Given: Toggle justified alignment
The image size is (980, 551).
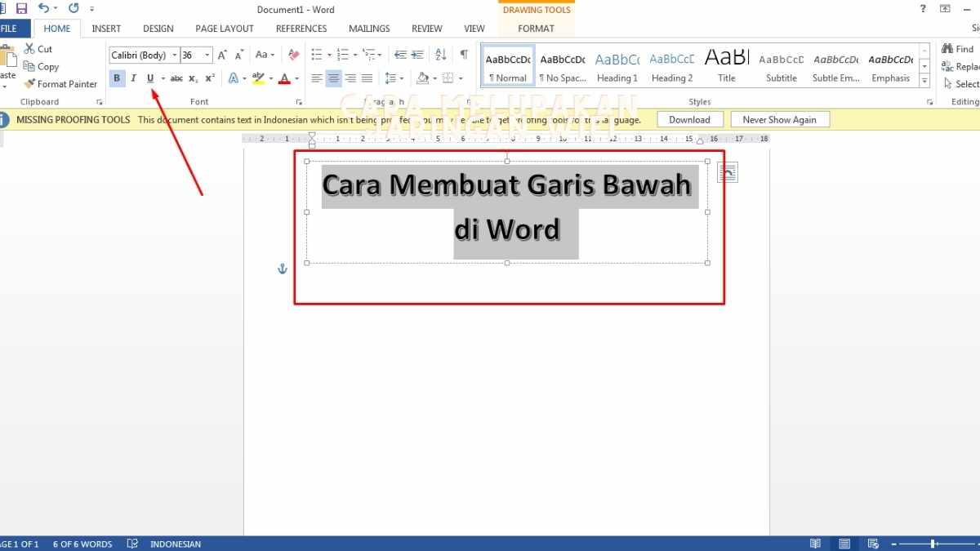Looking at the screenshot, I should coord(367,78).
